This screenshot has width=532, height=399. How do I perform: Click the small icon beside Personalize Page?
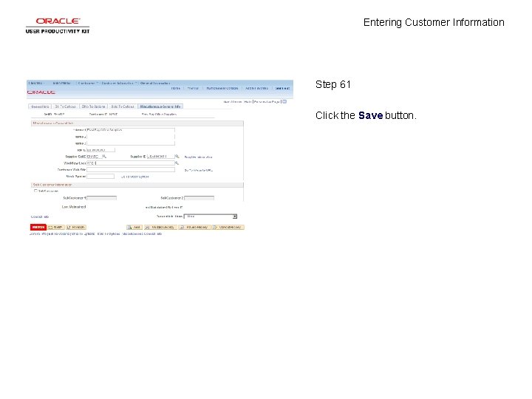pyautogui.click(x=284, y=101)
